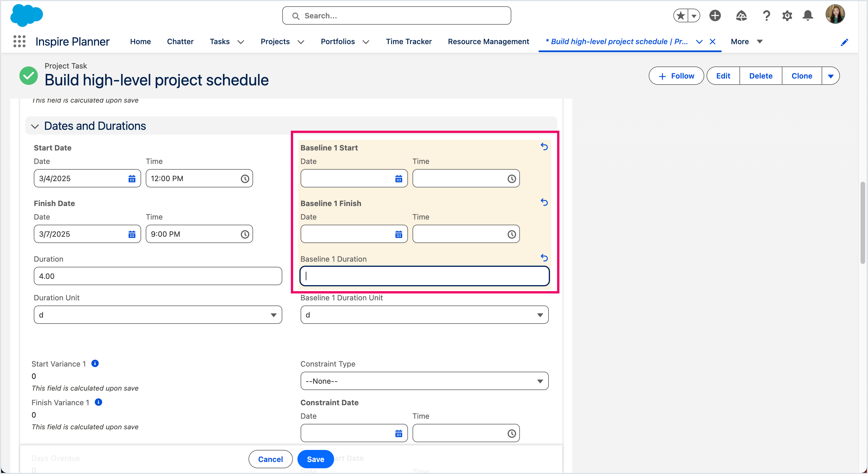Screen dimensions: 868x474
Task: Expand the Tasks nav menu chevron
Action: [x=240, y=42]
